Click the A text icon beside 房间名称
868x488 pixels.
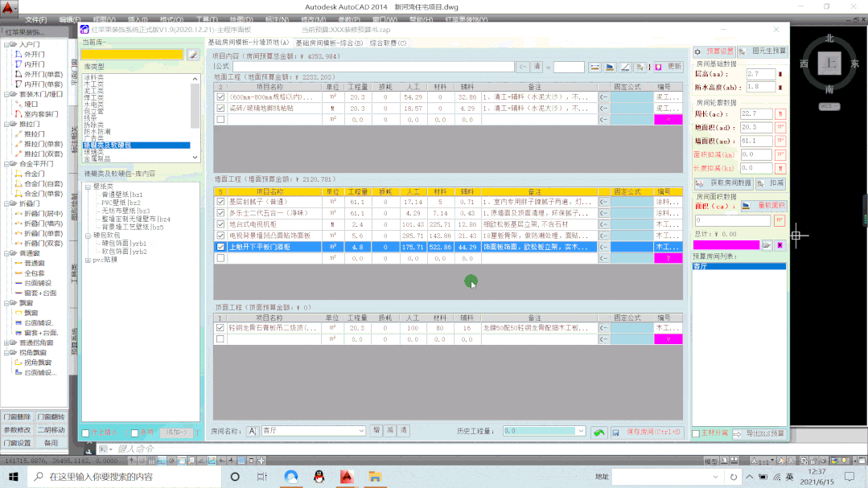coord(253,431)
